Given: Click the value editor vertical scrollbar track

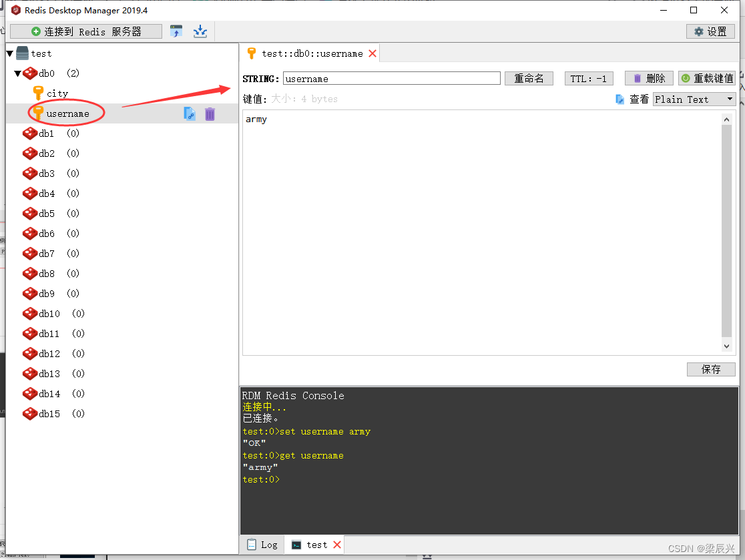Looking at the screenshot, I should [x=726, y=233].
